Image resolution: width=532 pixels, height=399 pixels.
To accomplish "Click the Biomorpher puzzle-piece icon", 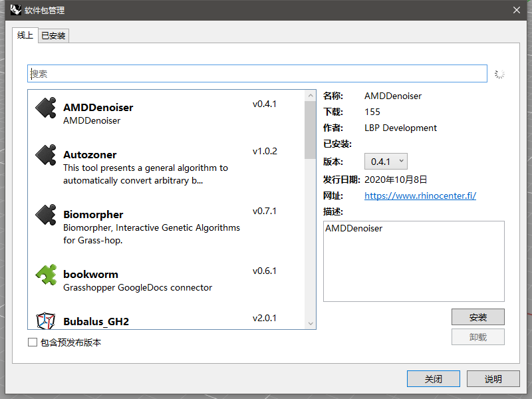I will click(46, 215).
